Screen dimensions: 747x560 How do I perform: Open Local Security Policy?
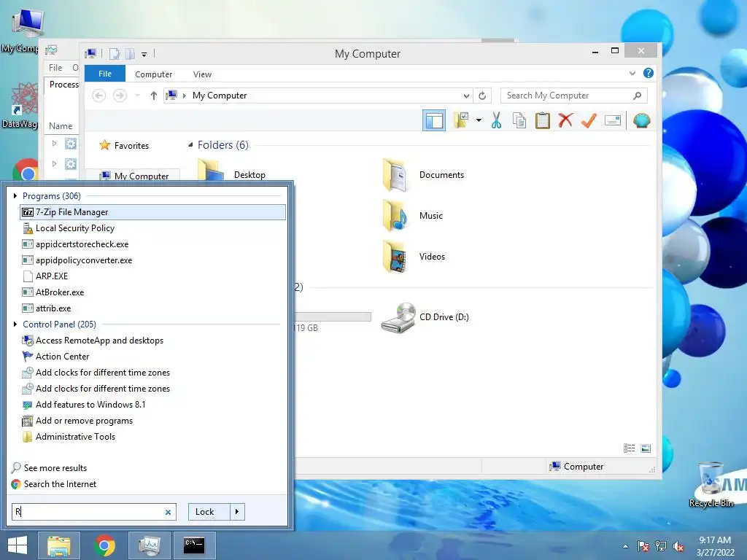pyautogui.click(x=153, y=228)
